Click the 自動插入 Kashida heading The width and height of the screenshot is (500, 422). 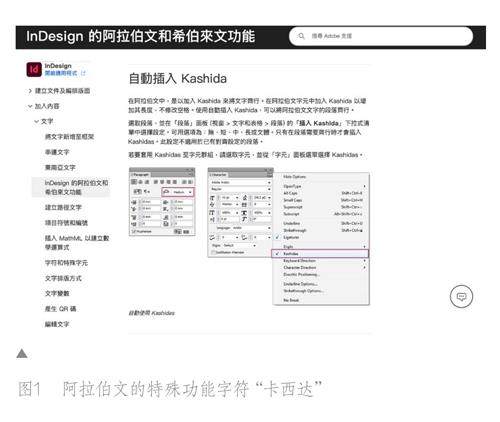tap(178, 79)
